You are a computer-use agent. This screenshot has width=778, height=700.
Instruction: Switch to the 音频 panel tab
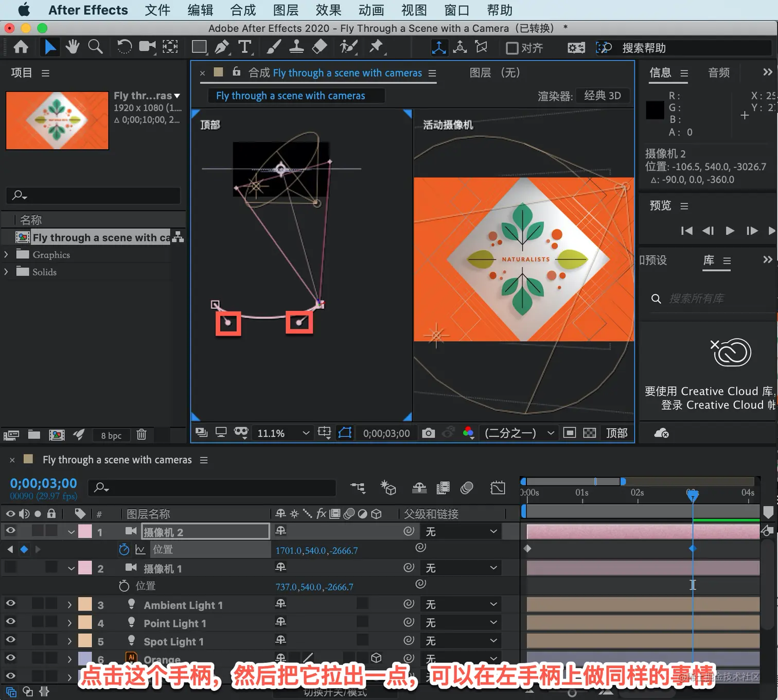(719, 73)
